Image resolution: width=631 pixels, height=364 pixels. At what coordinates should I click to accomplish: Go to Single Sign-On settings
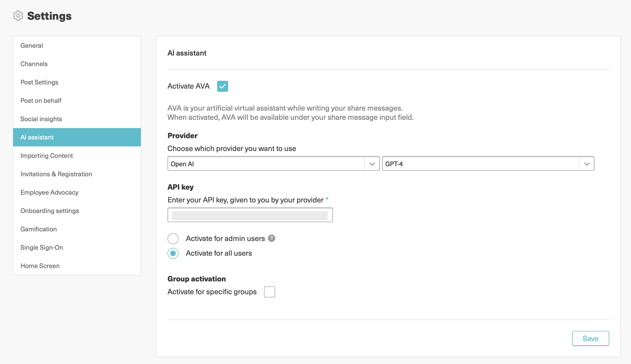coord(77,247)
